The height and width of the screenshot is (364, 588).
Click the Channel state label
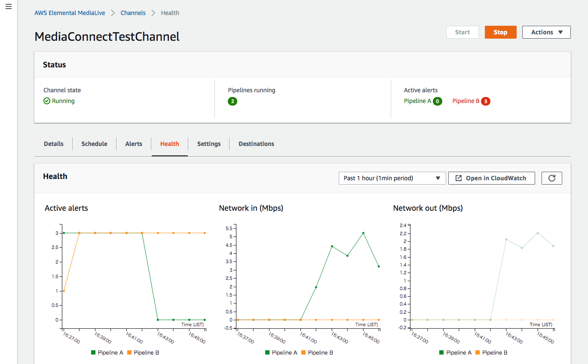62,90
